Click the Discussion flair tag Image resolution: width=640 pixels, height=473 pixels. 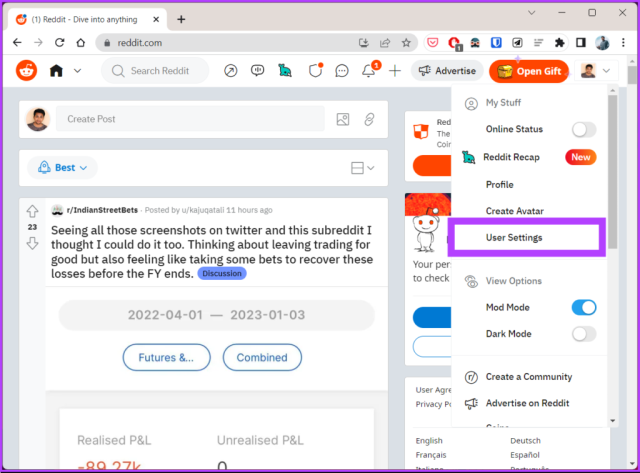pyautogui.click(x=222, y=273)
